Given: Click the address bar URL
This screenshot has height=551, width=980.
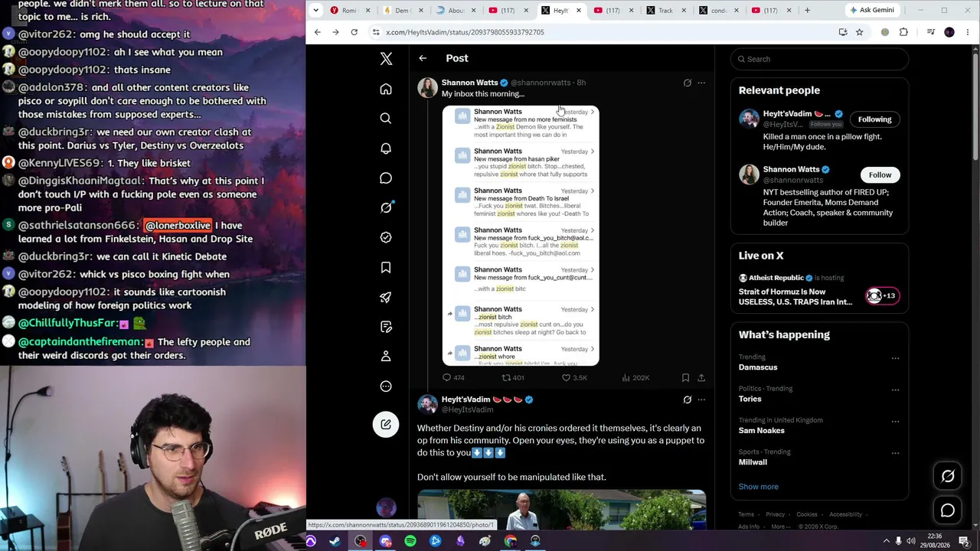Looking at the screenshot, I should coord(465,32).
